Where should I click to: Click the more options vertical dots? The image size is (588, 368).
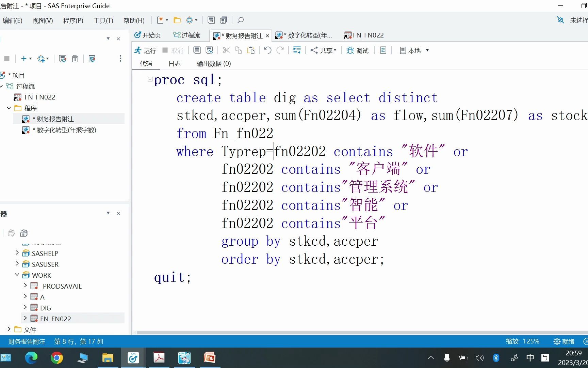(x=120, y=59)
